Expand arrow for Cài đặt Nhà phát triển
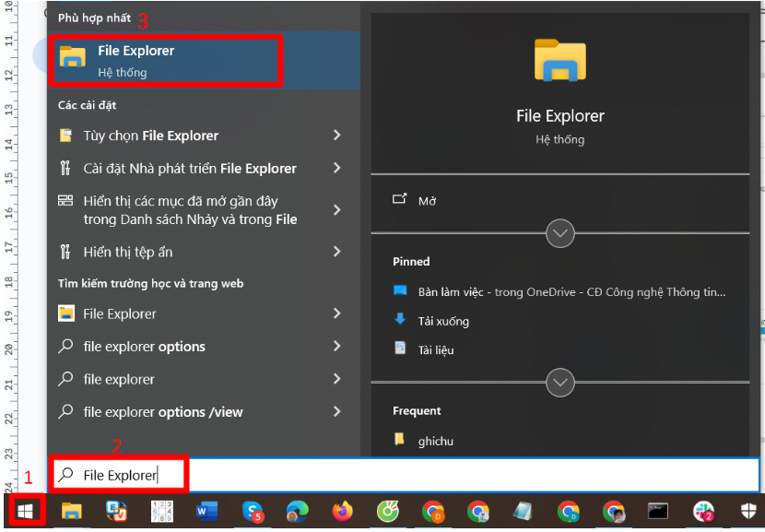The image size is (765, 532). point(336,168)
